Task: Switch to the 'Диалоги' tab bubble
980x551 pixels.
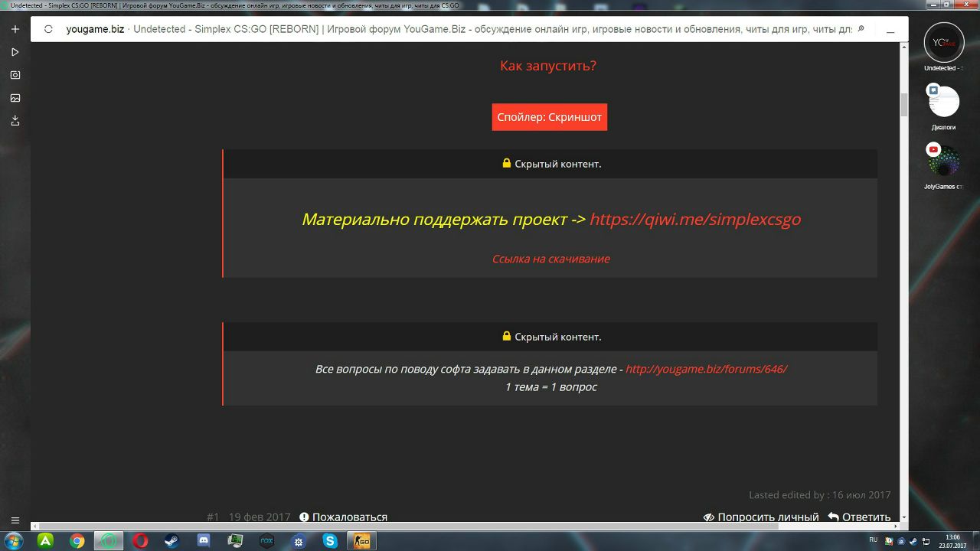Action: point(943,103)
